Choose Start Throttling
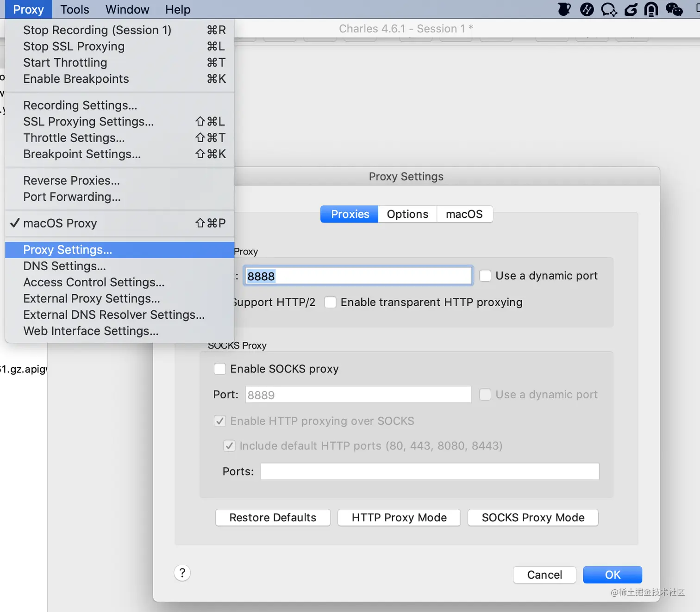 click(120, 62)
